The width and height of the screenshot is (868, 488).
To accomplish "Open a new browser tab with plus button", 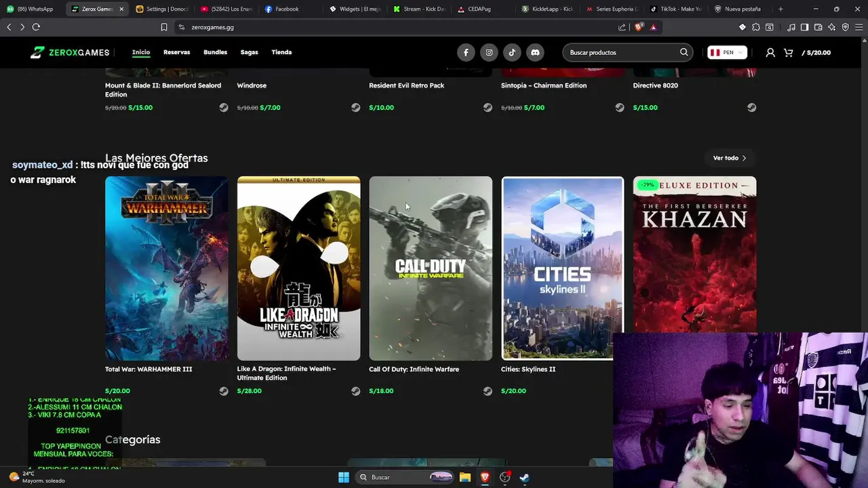I will click(781, 9).
